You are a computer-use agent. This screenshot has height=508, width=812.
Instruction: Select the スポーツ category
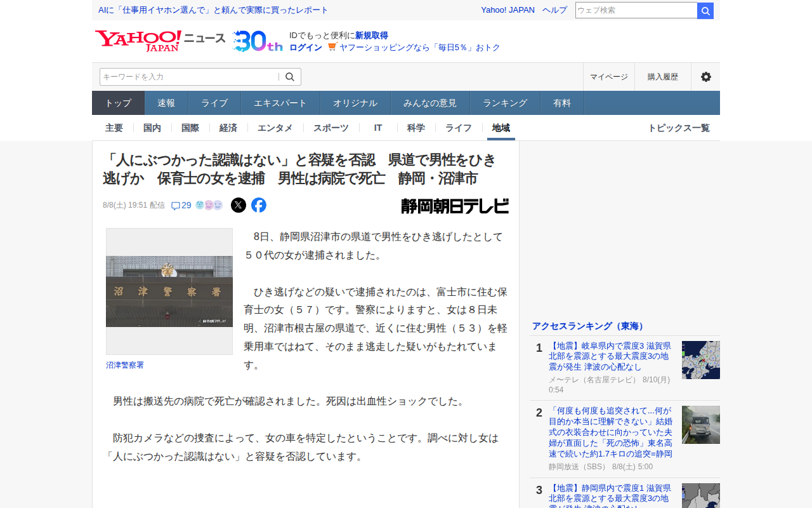tap(331, 128)
